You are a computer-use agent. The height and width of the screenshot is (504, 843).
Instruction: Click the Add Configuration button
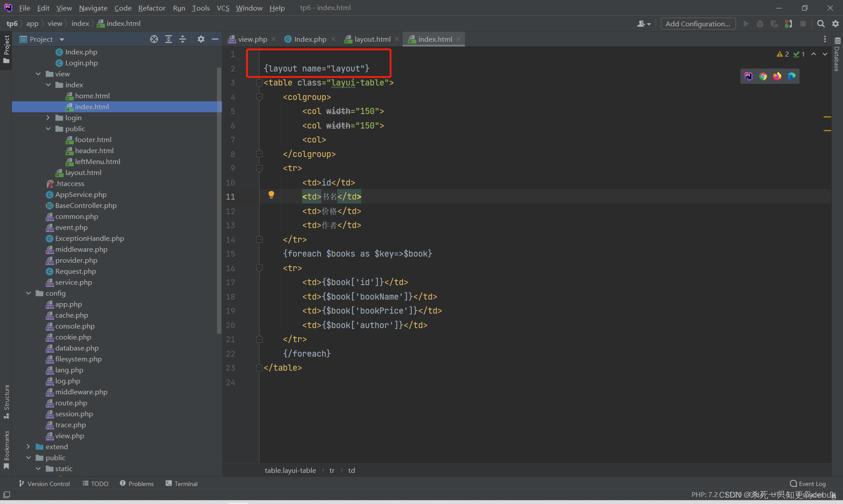[698, 24]
